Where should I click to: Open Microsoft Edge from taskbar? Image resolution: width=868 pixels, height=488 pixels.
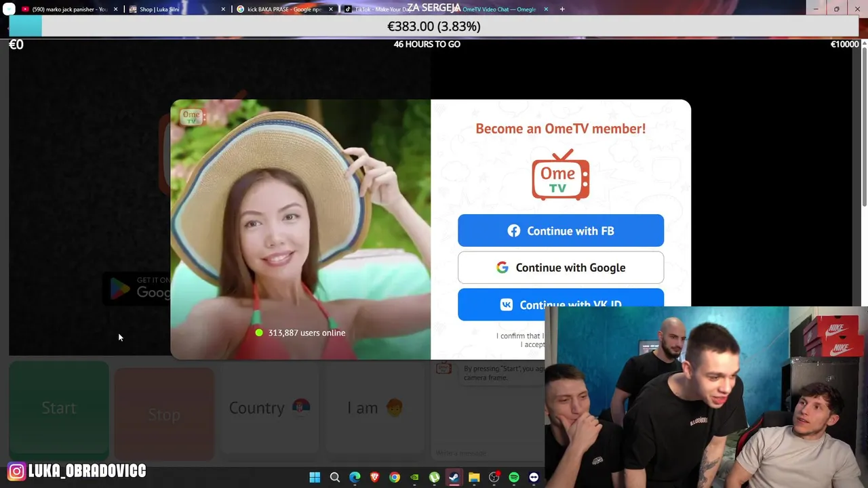tap(355, 478)
